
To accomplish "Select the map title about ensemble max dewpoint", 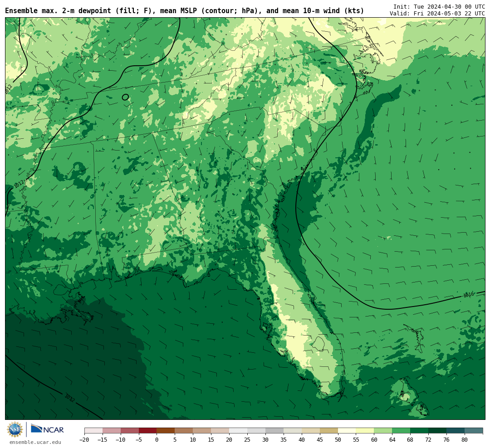I will tap(184, 11).
